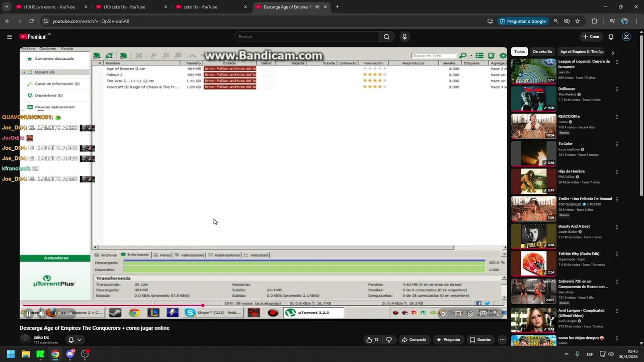Bookmark this page with the star

[x=578, y=21]
